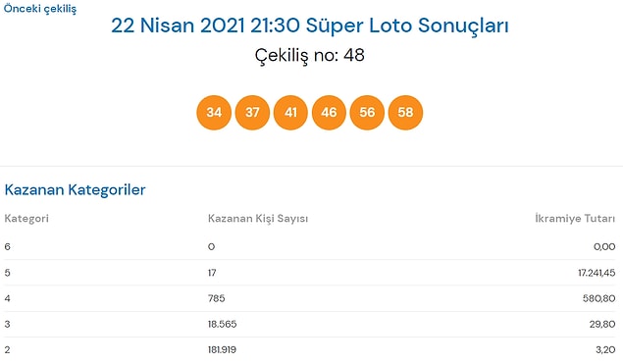
Task: Click the Kazanan Kişi Sayısı column header
Action: click(258, 218)
